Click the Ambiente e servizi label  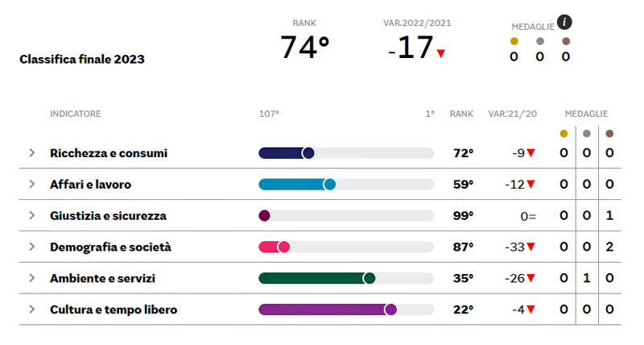(x=102, y=279)
